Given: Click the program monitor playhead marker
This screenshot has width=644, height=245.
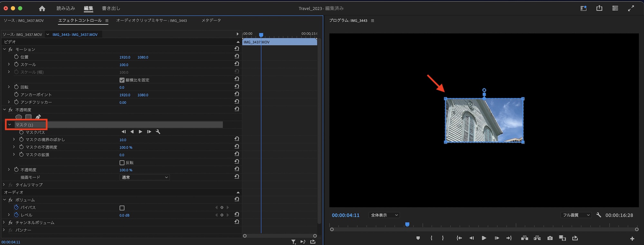Looking at the screenshot, I should point(407,224).
